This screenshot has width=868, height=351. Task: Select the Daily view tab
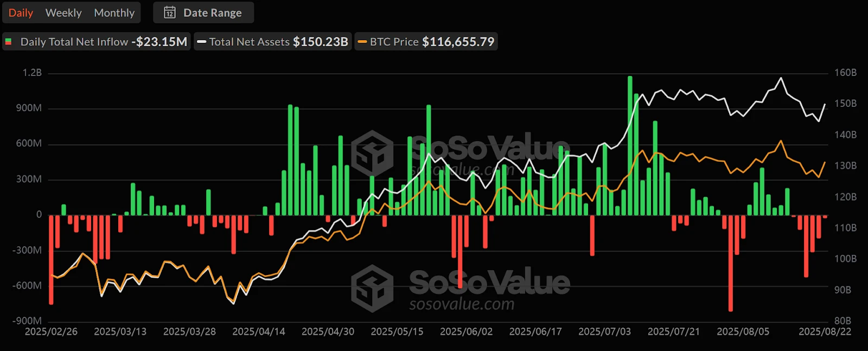(x=21, y=12)
